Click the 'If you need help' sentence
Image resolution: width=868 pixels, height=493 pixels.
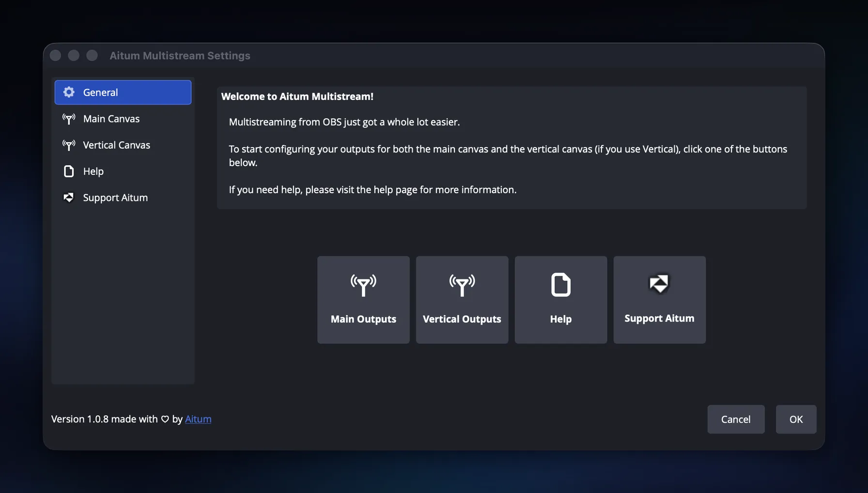(x=372, y=190)
